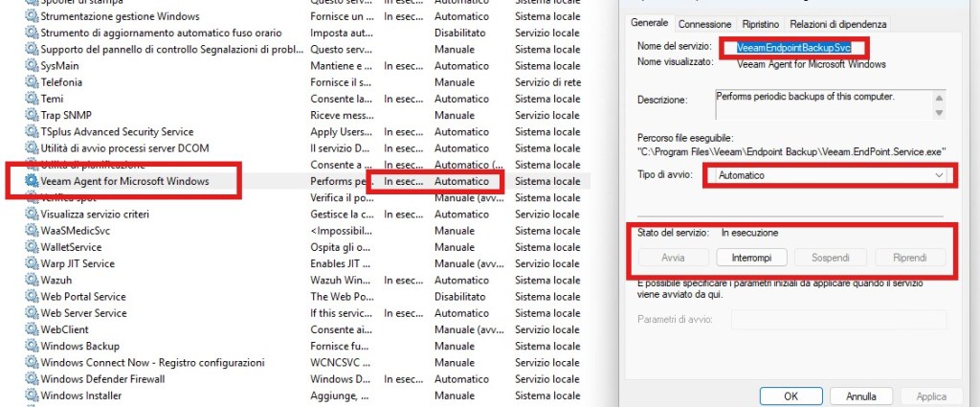Click gear icon of TSplus Advanced Security Service

tap(32, 132)
